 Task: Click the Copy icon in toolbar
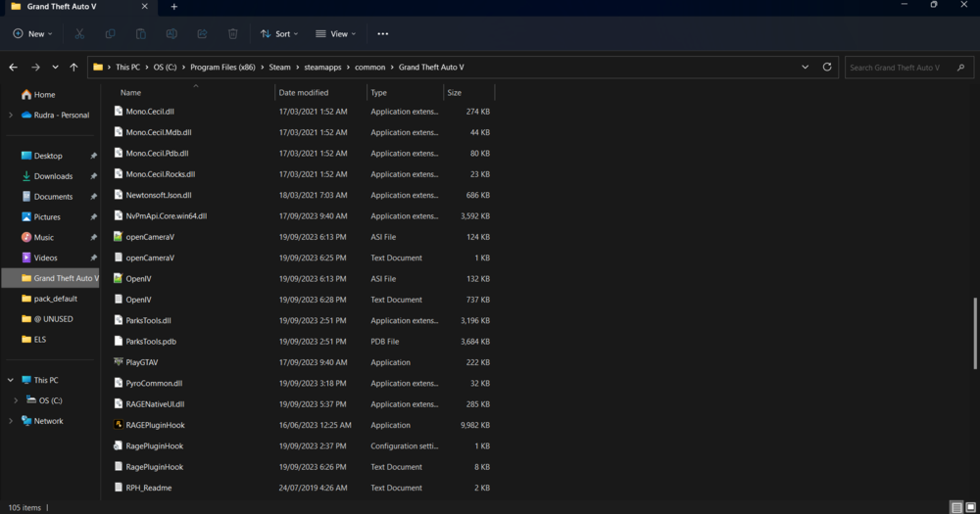[110, 33]
